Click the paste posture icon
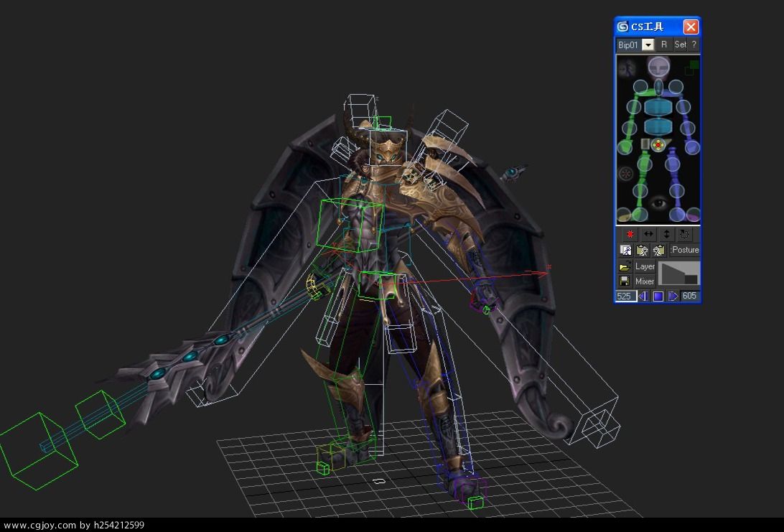The height and width of the screenshot is (532, 784). click(x=643, y=250)
